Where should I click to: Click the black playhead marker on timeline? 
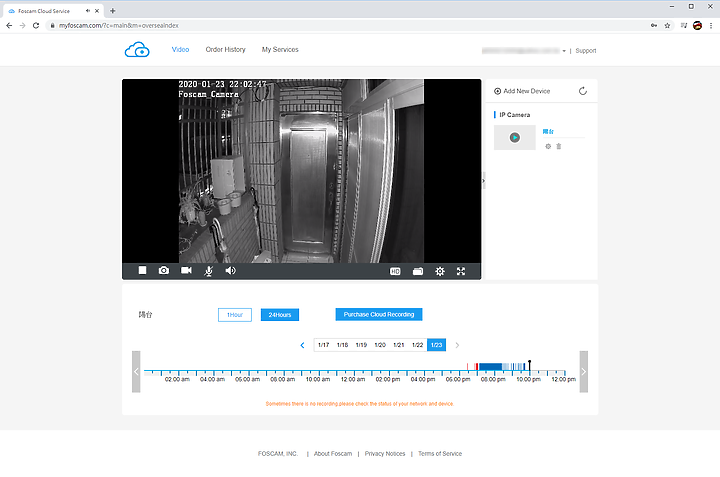pyautogui.click(x=529, y=365)
